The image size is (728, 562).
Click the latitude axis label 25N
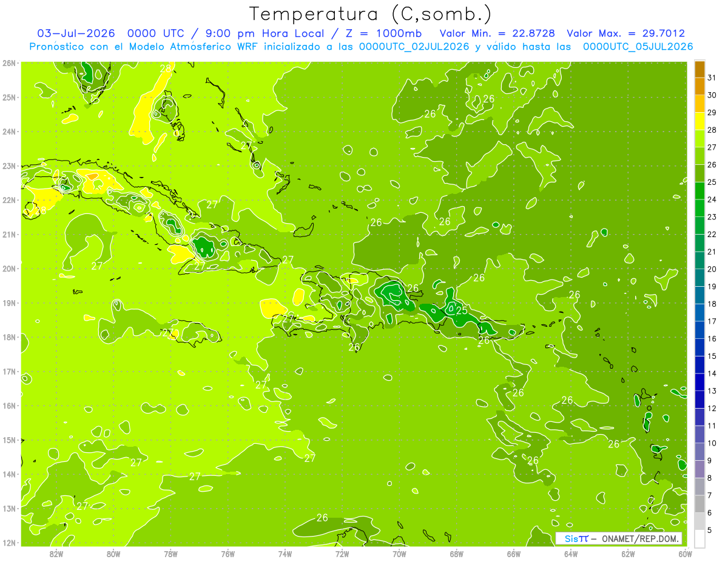tap(9, 98)
